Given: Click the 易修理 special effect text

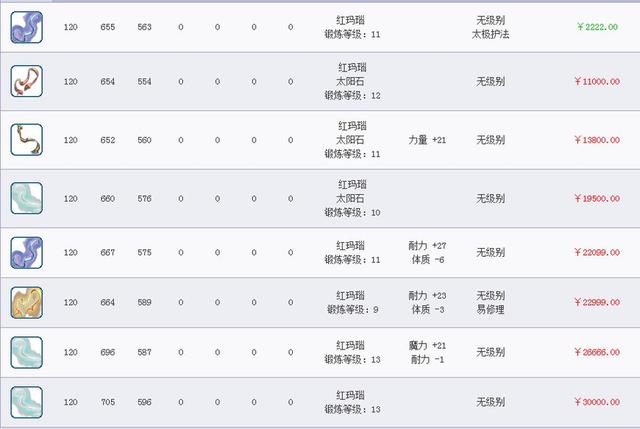Looking at the screenshot, I should (490, 310).
